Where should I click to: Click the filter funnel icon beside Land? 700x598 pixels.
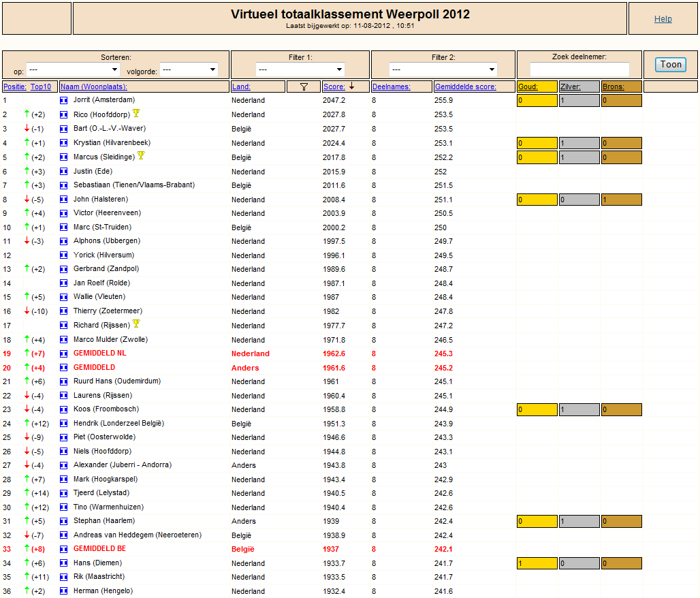pyautogui.click(x=304, y=86)
